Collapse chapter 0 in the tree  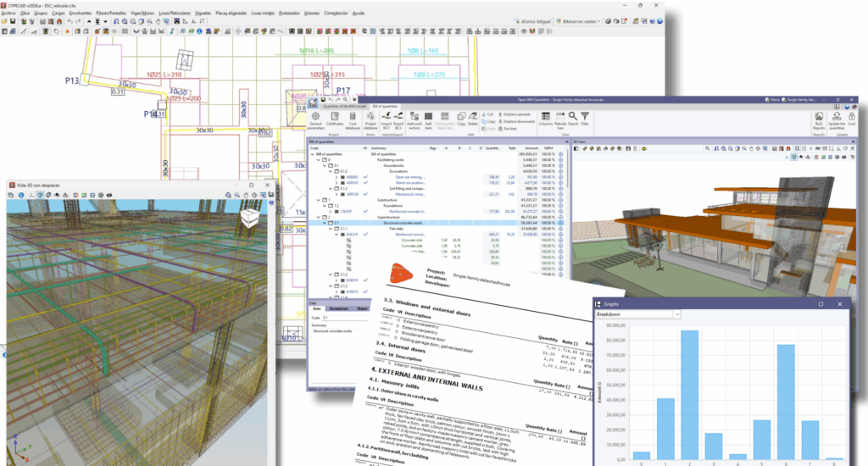pyautogui.click(x=319, y=161)
